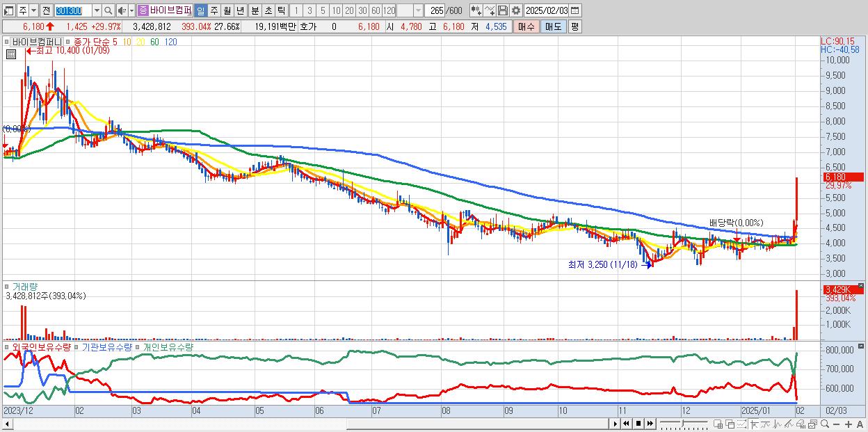Image resolution: width=868 pixels, height=432 pixels.
Task: Choose the 1 interval button
Action: (x=296, y=10)
